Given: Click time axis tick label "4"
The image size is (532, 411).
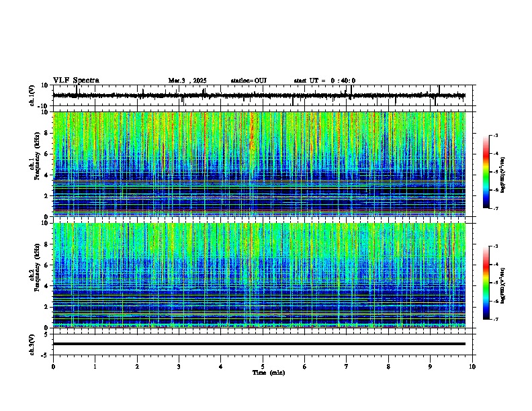Looking at the screenshot, I should [221, 367].
